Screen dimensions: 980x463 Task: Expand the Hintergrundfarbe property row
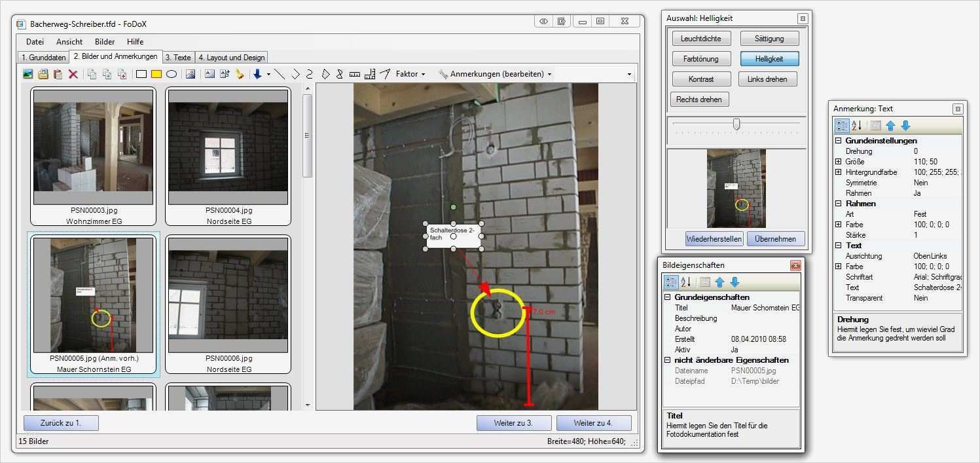839,172
